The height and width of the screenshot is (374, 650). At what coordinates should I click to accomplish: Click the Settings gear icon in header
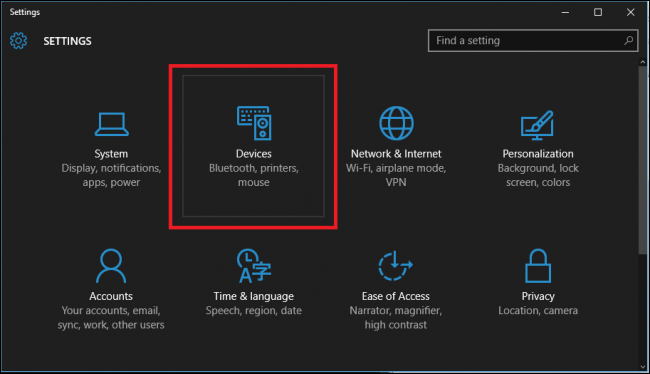tap(18, 41)
